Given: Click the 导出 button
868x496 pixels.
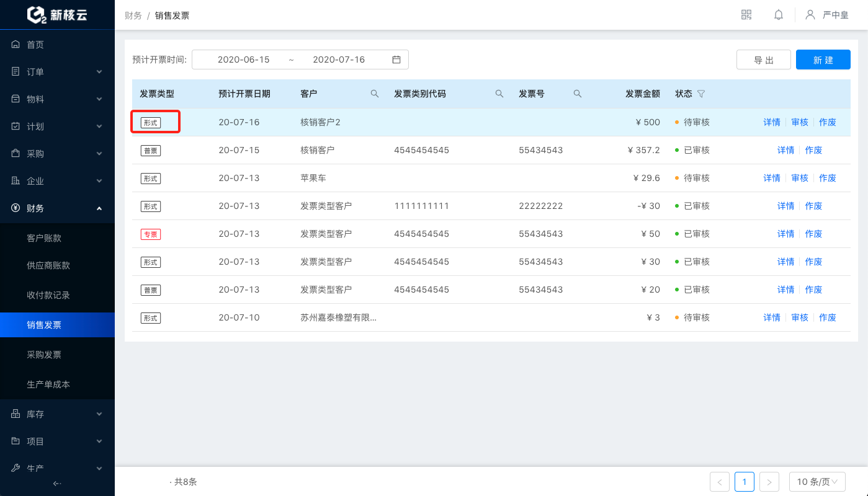Looking at the screenshot, I should coord(764,60).
